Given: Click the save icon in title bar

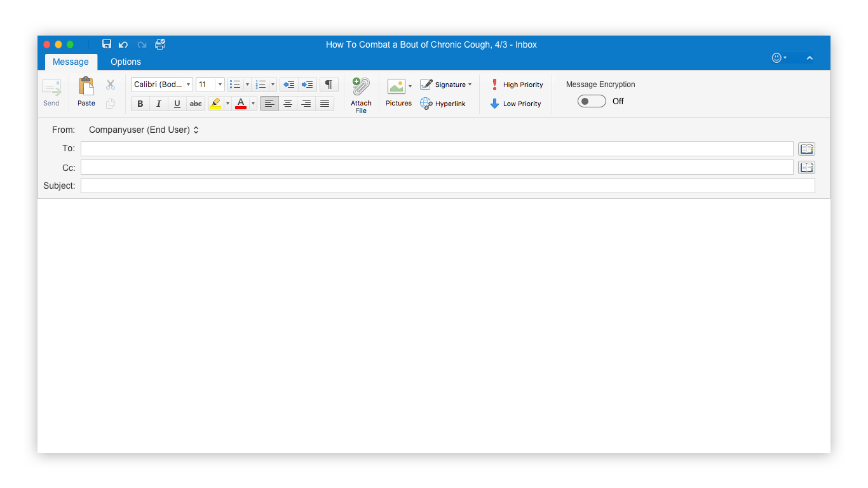Looking at the screenshot, I should pos(107,44).
